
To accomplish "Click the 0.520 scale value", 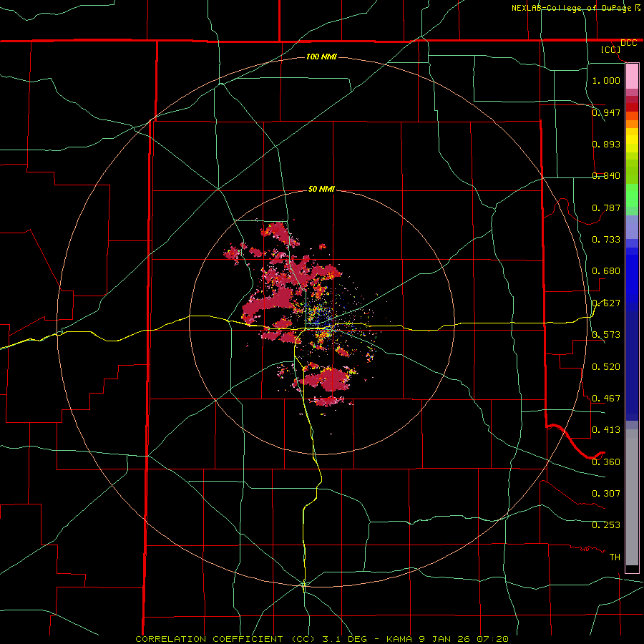I will coord(606,367).
